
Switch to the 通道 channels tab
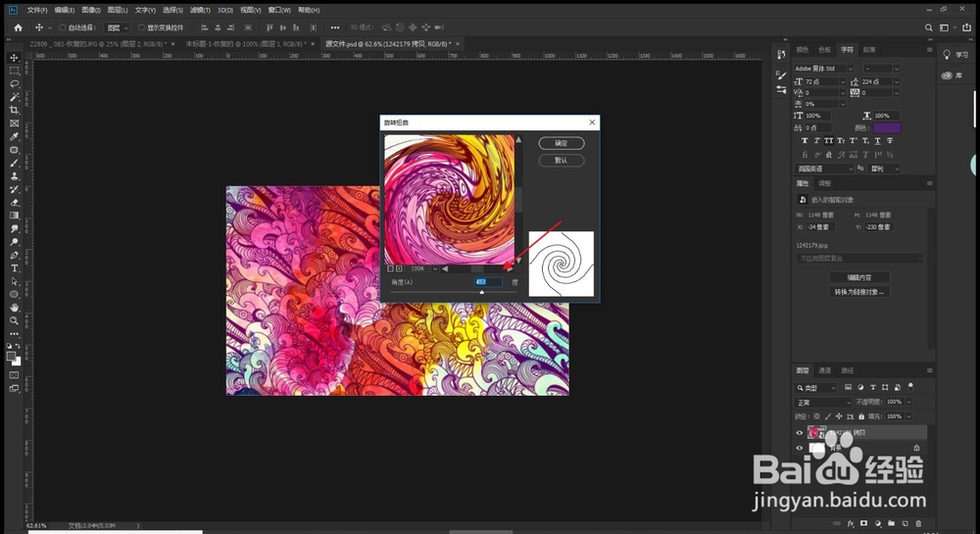(825, 370)
